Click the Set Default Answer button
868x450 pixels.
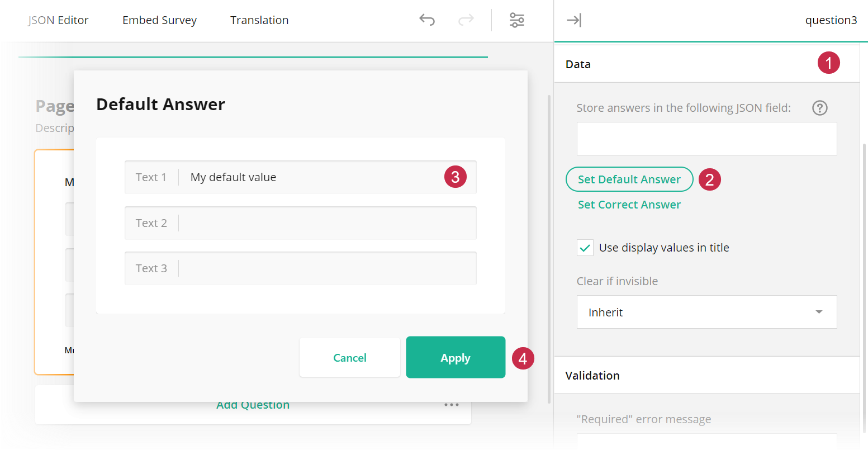(629, 179)
